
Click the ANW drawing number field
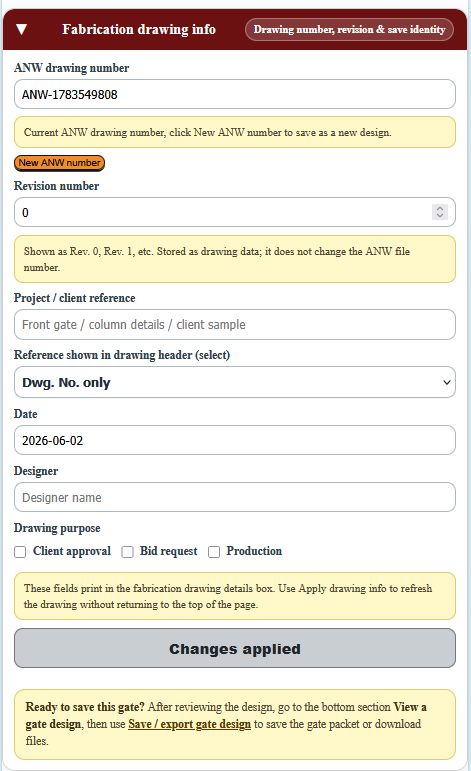pyautogui.click(x=235, y=94)
